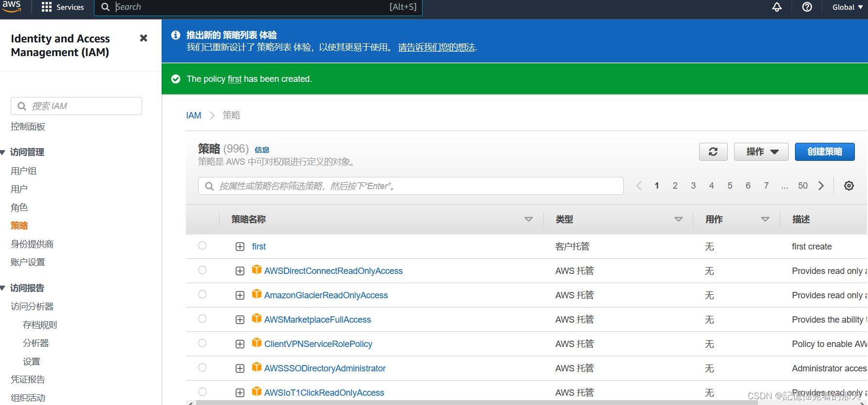Open 账户设置 in sidebar
The height and width of the screenshot is (405, 868).
point(28,262)
